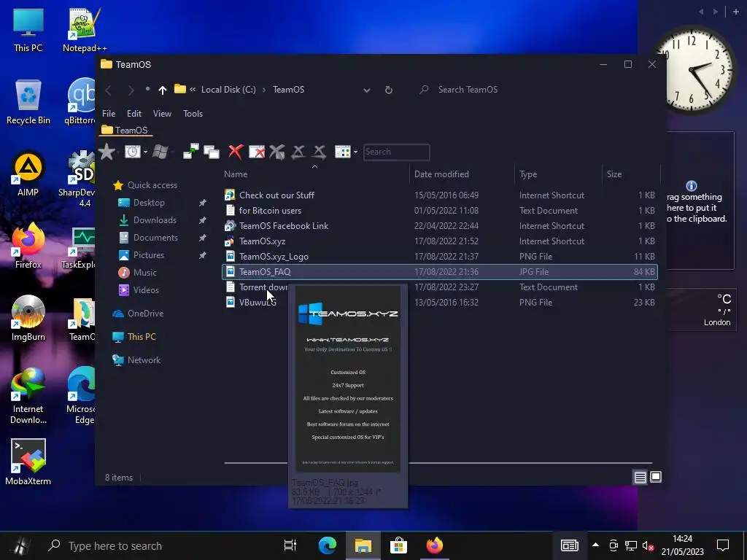
Task: Select Quick access in navigation pane
Action: click(145, 185)
